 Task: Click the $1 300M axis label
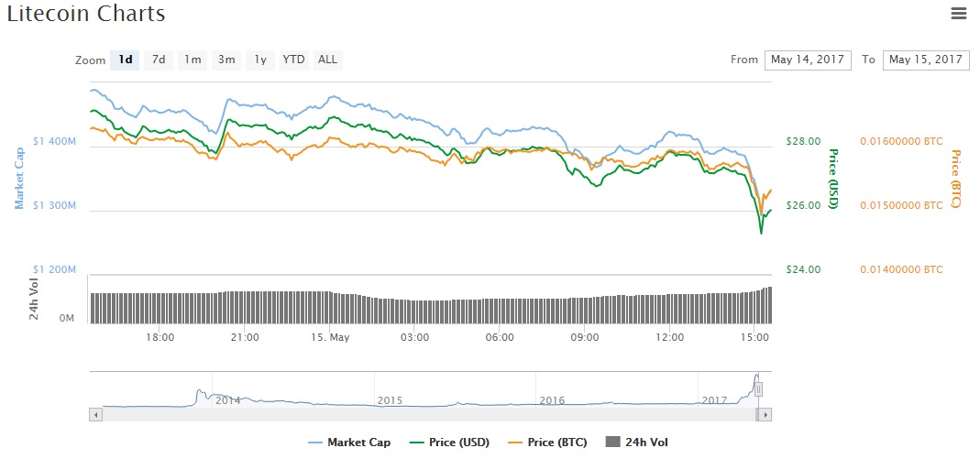pyautogui.click(x=54, y=205)
